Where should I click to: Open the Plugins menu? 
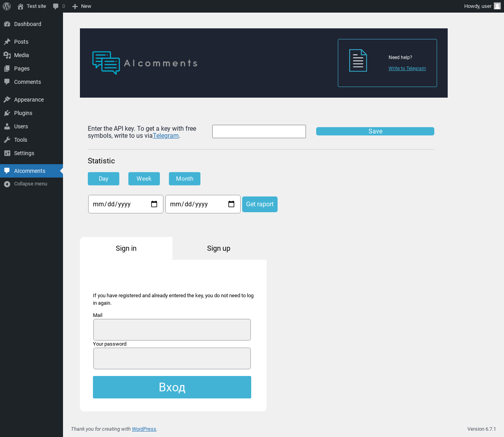31,113
